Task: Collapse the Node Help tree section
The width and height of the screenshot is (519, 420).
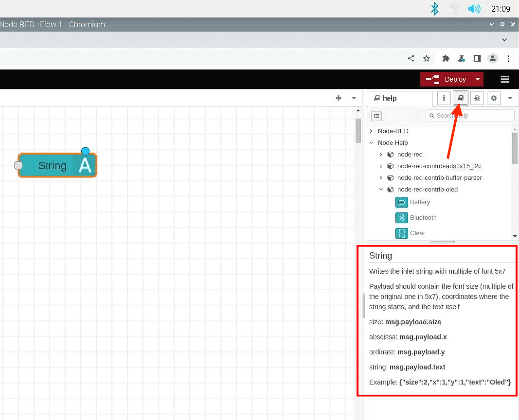Action: (371, 143)
